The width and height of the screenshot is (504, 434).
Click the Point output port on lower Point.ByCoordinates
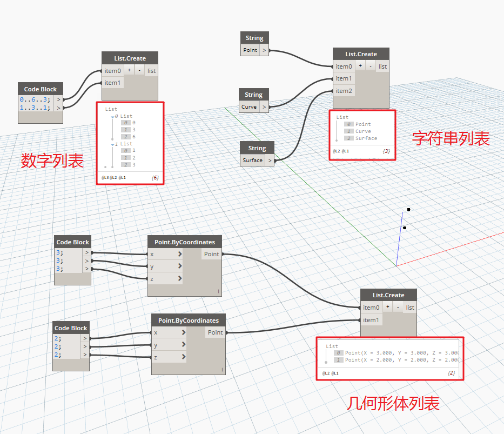coord(216,332)
